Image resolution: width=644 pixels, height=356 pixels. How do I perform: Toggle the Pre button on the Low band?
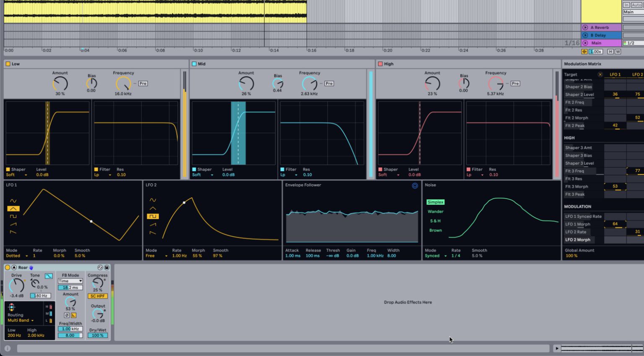pyautogui.click(x=143, y=83)
